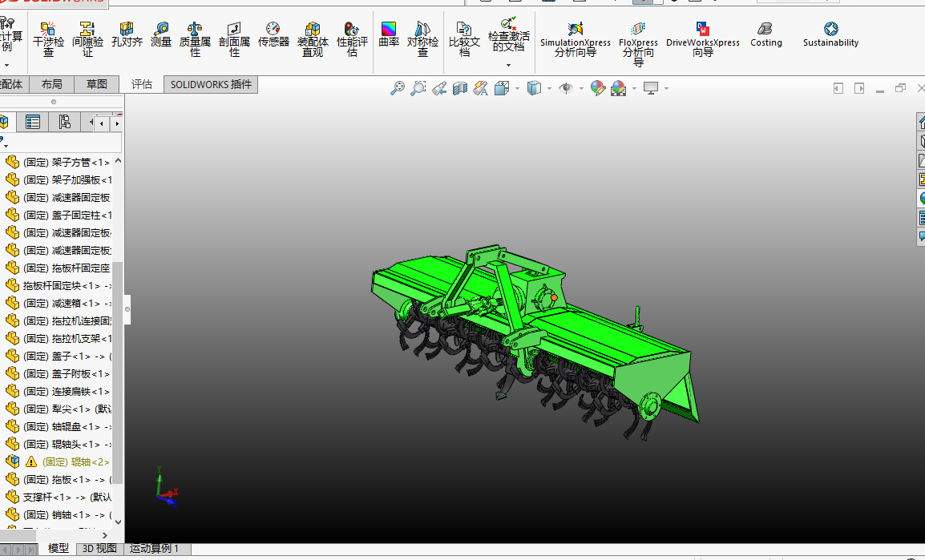
Task: Launch 性能评估 performance evaluation
Action: pyautogui.click(x=352, y=39)
